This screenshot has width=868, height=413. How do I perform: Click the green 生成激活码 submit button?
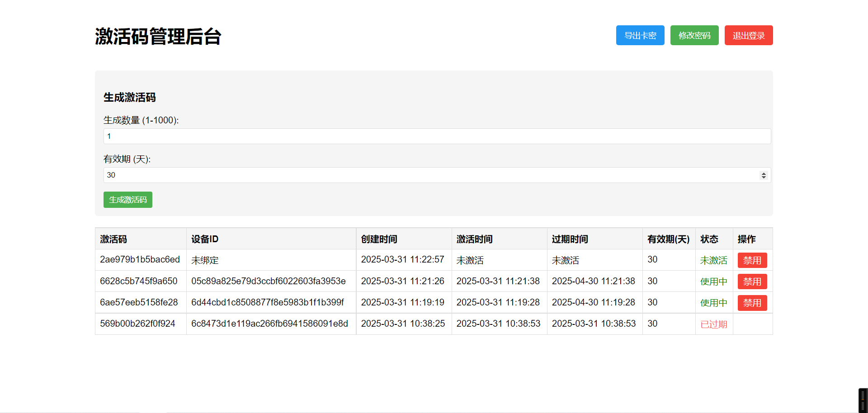point(127,200)
